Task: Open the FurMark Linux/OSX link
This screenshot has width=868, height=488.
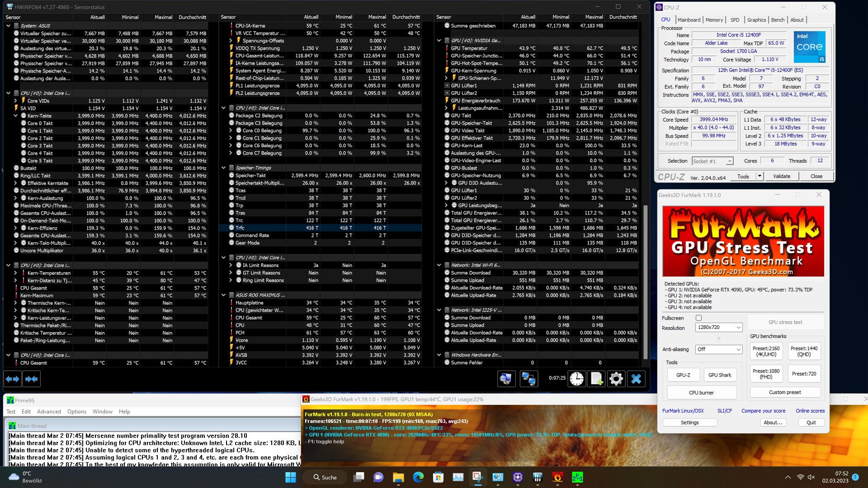Action: pos(683,411)
